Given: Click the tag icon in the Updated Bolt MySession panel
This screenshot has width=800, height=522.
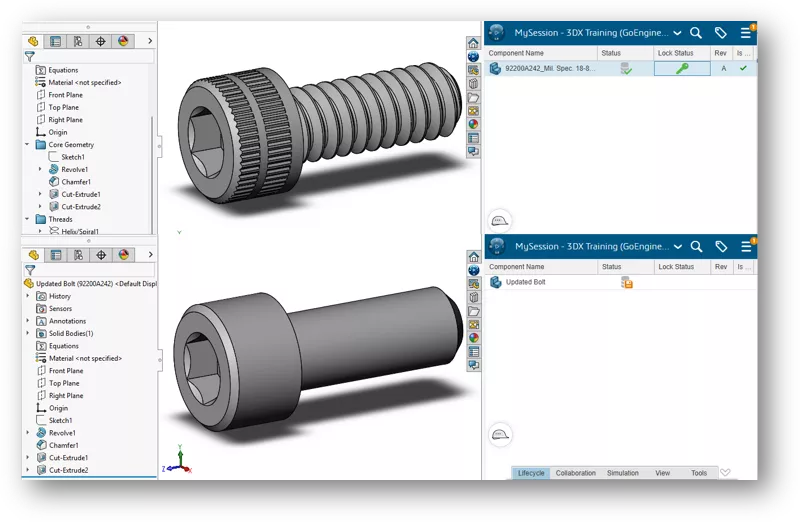Looking at the screenshot, I should click(x=721, y=247).
